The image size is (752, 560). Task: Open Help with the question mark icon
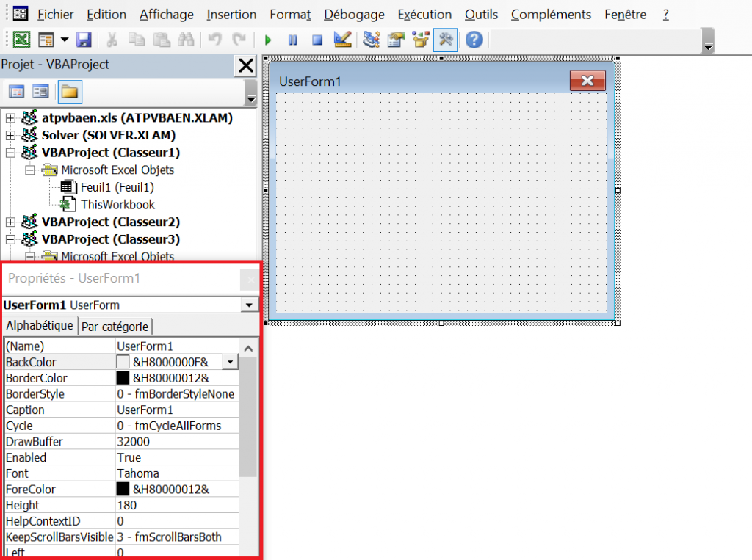pos(474,40)
